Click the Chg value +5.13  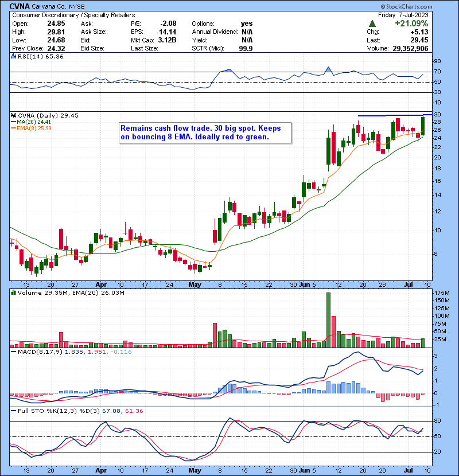click(x=419, y=32)
